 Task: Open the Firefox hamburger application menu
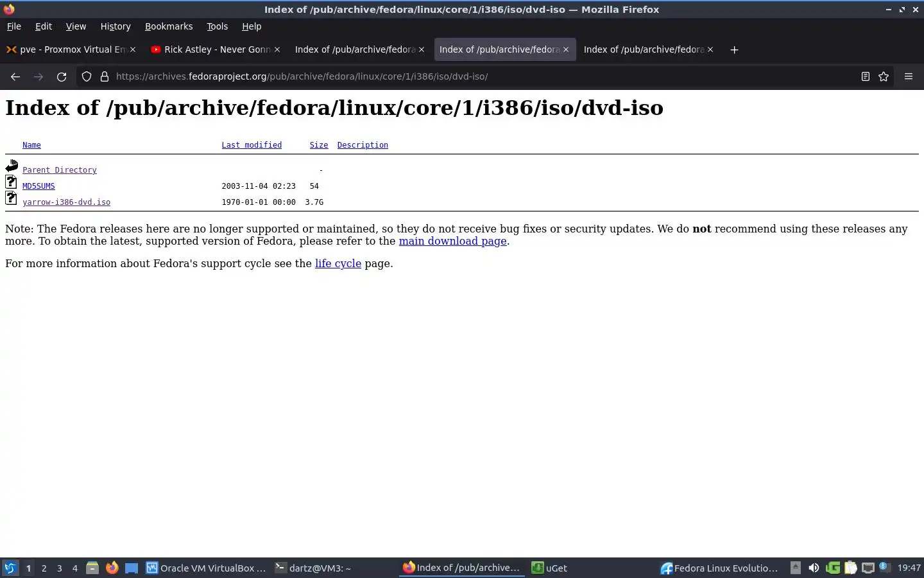click(x=909, y=76)
